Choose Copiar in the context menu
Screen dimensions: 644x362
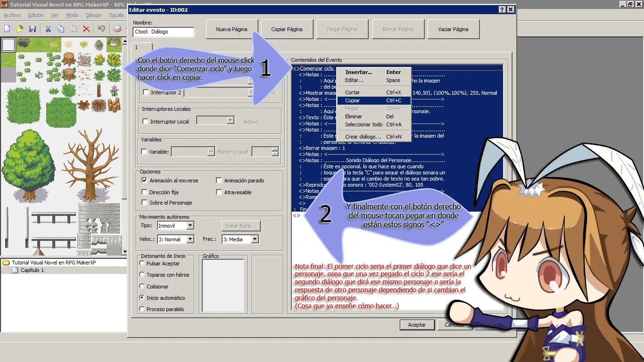coord(374,100)
